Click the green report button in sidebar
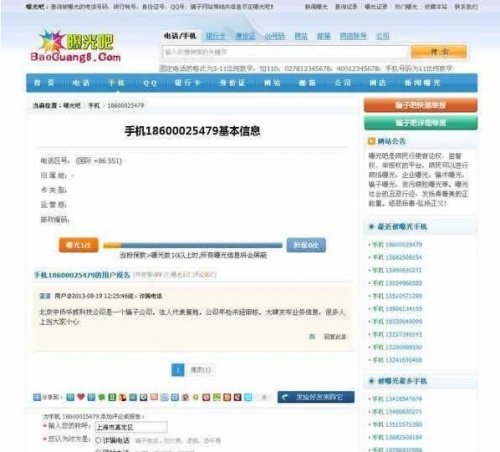 (x=421, y=123)
